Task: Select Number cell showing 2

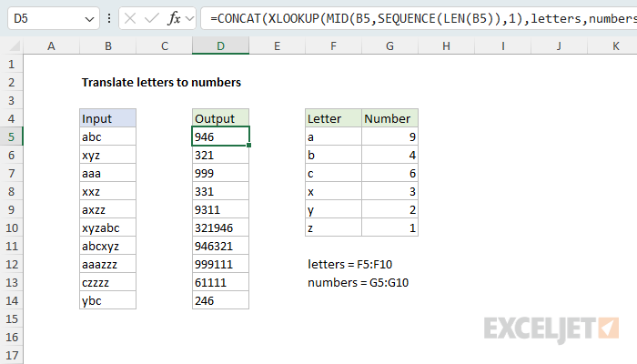Action: click(390, 209)
